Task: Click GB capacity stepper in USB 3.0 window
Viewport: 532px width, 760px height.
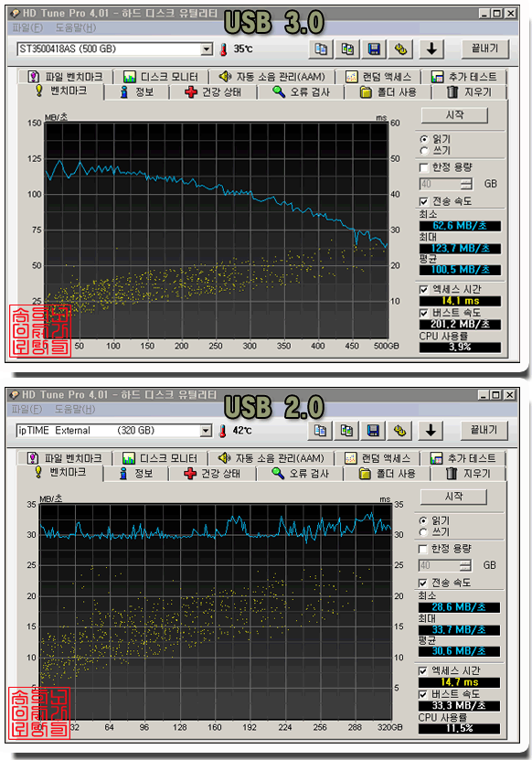Action: tap(466, 184)
